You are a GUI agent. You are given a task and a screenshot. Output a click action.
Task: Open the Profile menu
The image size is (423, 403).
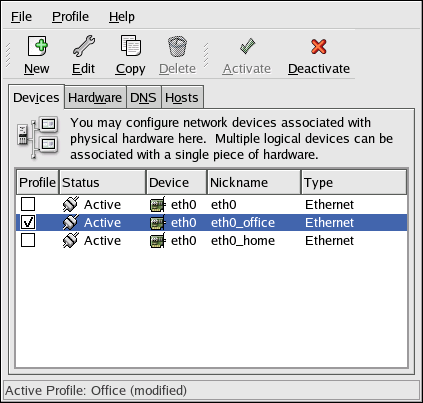coord(70,17)
